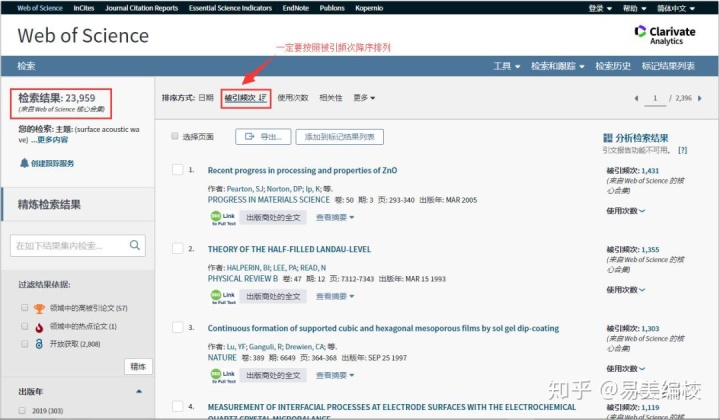Click the 分析检索结果 link
Image resolution: width=720 pixels, height=420 pixels.
point(641,138)
